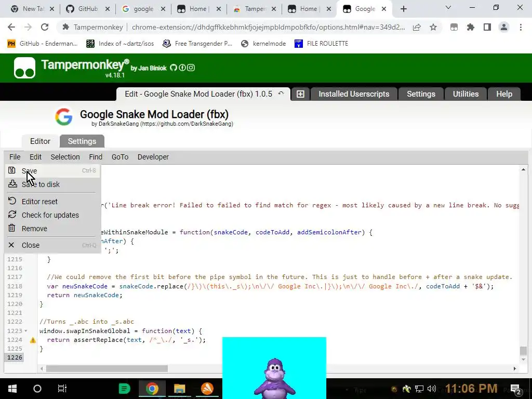Open the Developer menu
The height and width of the screenshot is (399, 532).
pyautogui.click(x=153, y=157)
